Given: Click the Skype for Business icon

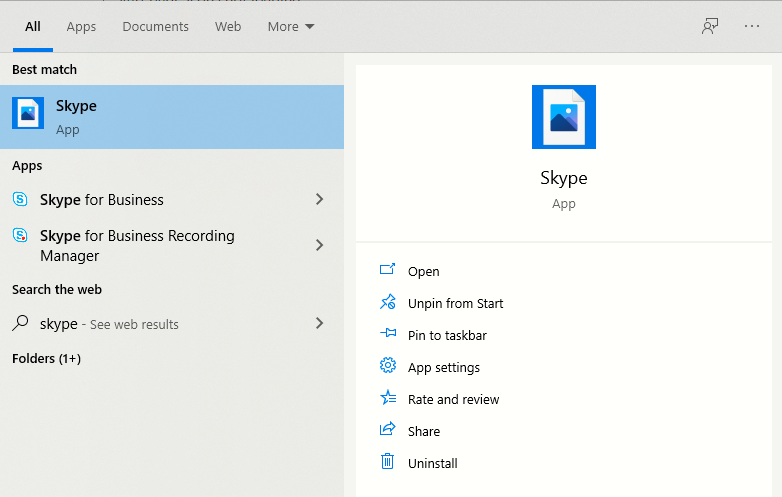Looking at the screenshot, I should (x=20, y=199).
